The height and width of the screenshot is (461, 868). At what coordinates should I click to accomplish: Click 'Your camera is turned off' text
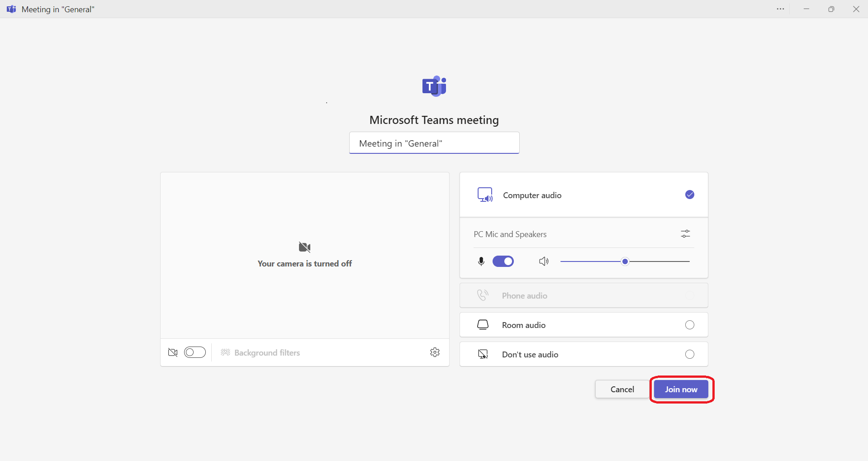coord(304,263)
